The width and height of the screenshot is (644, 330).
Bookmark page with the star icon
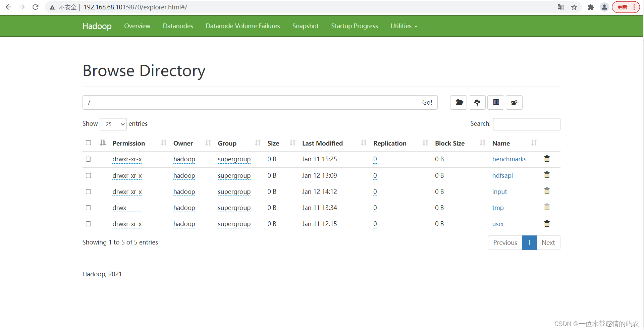(x=574, y=7)
